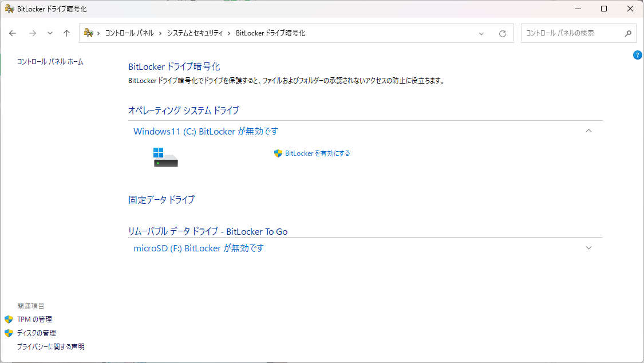Screen dimensions: 644x363
Task: Open システムとセキュリティ breadcrumb
Action: (195, 33)
